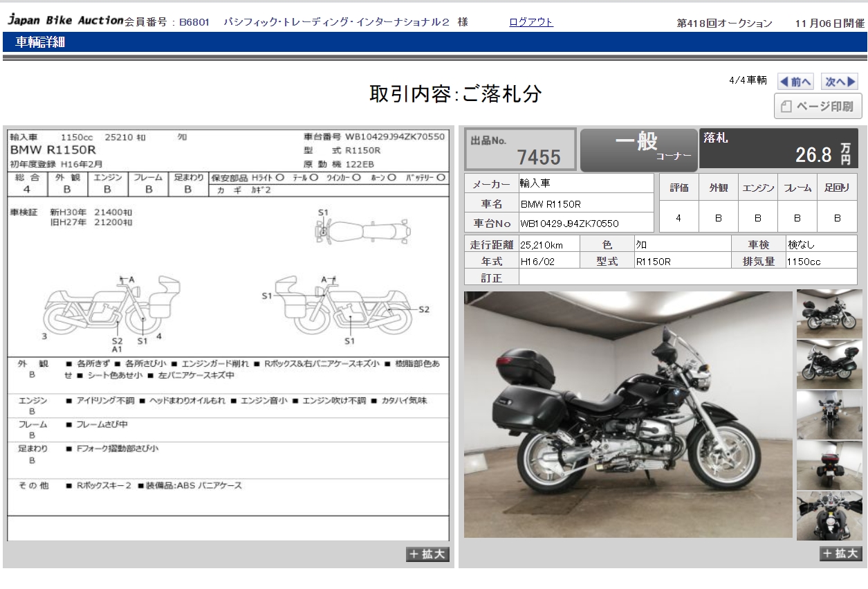Image resolution: width=868 pixels, height=589 pixels.
Task: Open the handlebar cockpit close-up thumbnail
Action: (x=829, y=516)
